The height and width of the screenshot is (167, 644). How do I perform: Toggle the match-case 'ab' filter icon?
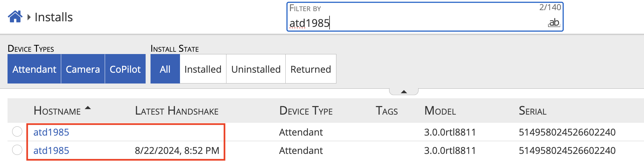[554, 23]
